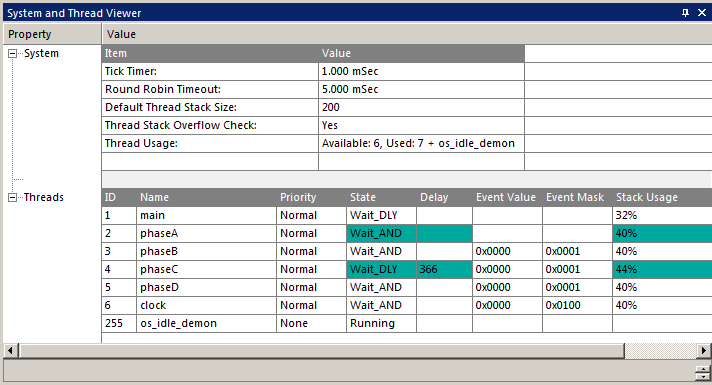Click the event value 0x0000 for phaseD
The height and width of the screenshot is (385, 712).
click(507, 287)
